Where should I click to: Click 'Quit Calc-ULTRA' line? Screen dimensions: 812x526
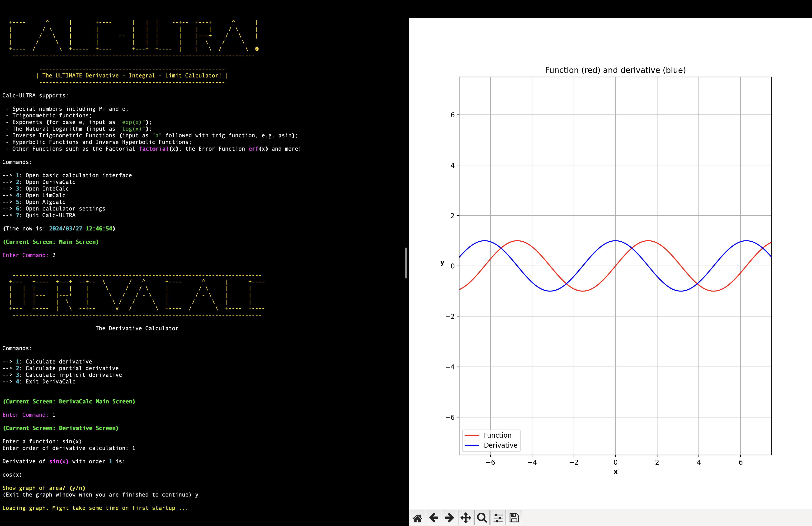[x=39, y=215]
